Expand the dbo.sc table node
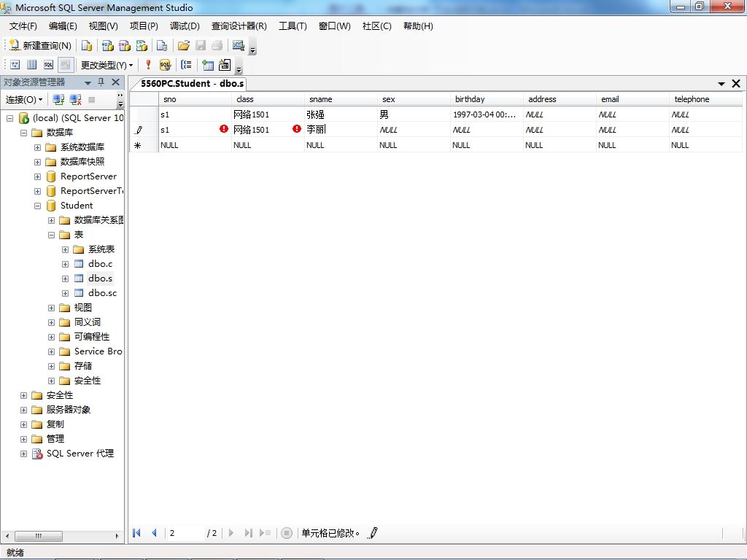The image size is (747, 560). pyautogui.click(x=65, y=293)
